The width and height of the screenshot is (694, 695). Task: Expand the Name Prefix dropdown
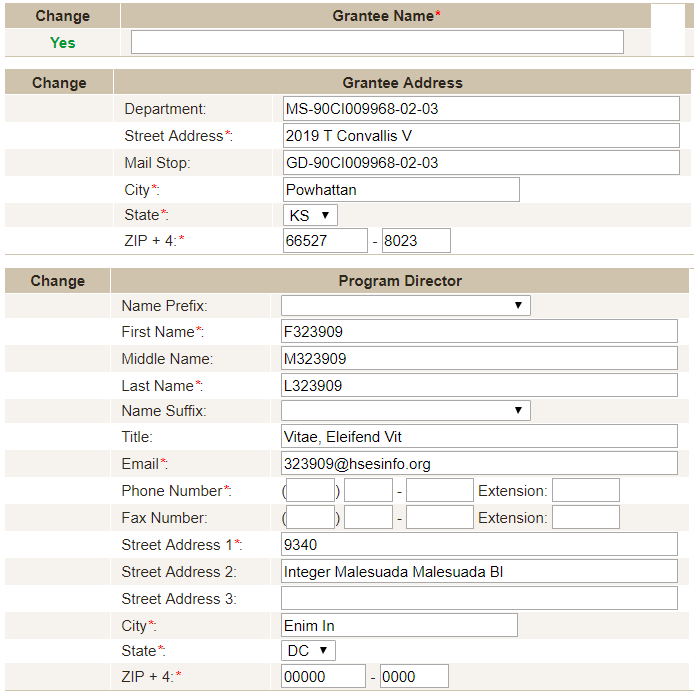pos(405,305)
